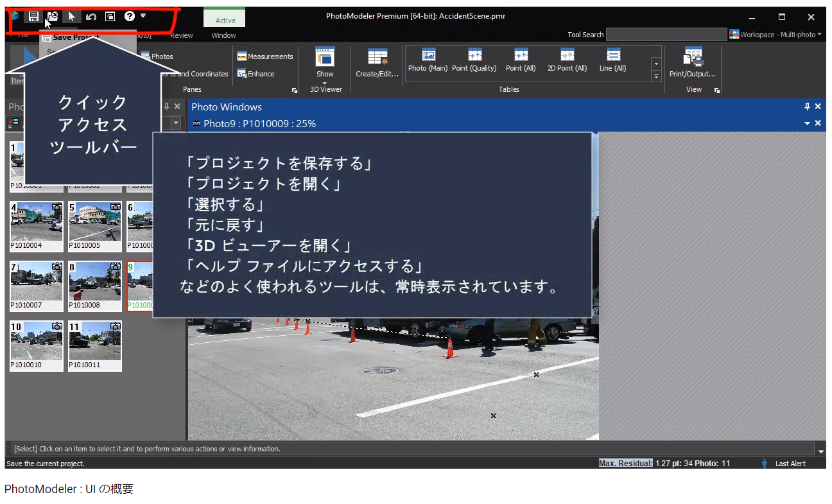Activate the Select arrow tool in quick access
The height and width of the screenshot is (504, 832).
pyautogui.click(x=72, y=17)
